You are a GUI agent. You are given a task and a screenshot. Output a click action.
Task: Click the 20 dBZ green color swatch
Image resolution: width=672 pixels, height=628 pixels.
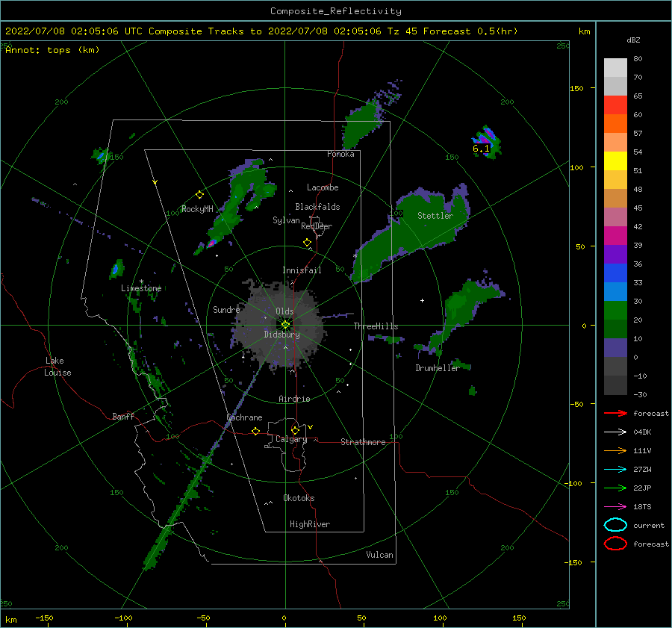(x=615, y=310)
